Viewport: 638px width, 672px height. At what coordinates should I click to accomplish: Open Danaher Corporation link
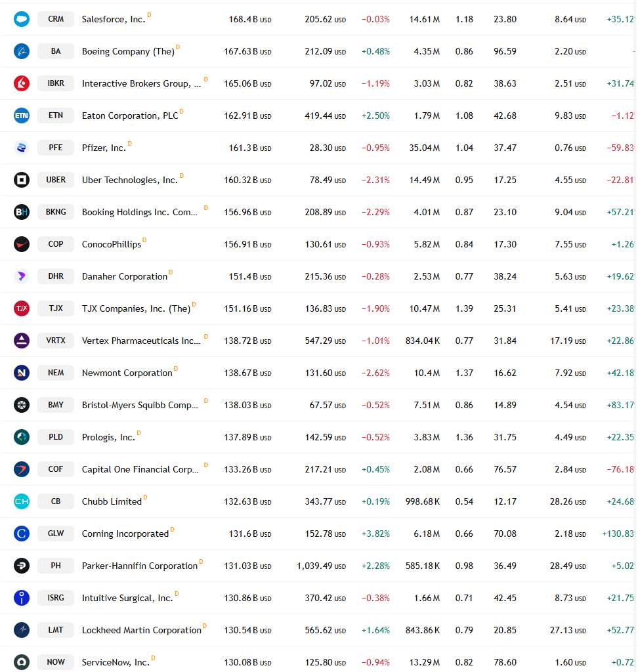(x=125, y=276)
